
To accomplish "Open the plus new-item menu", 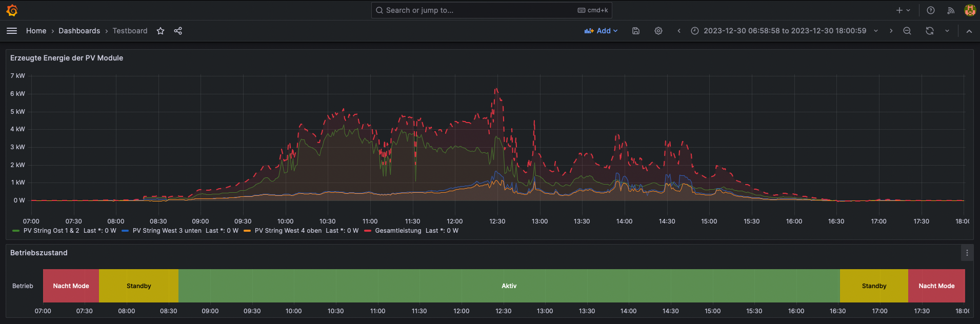I will [903, 10].
